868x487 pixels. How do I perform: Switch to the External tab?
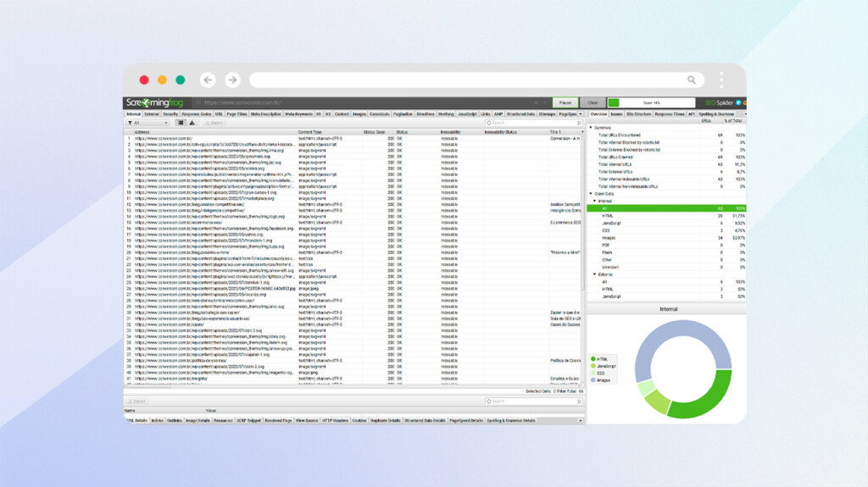(x=152, y=114)
